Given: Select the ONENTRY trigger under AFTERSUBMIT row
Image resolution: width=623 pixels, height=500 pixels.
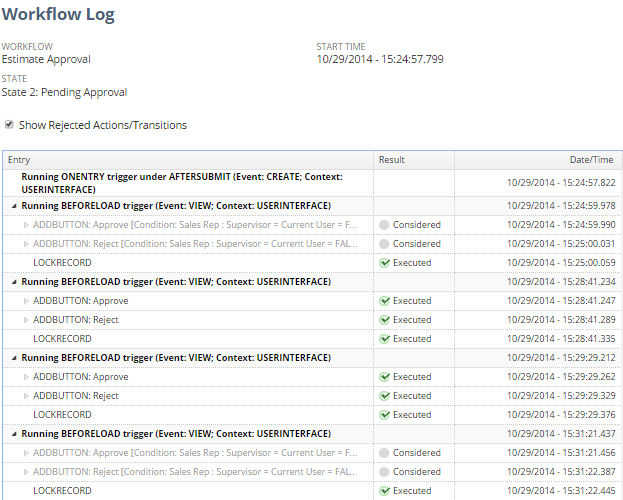Looking at the screenshot, I should [312, 183].
